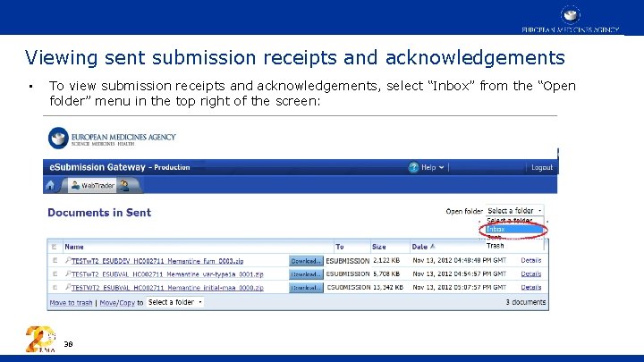Image resolution: width=644 pixels, height=362 pixels.
Task: Select the '3 documents' count text
Action: (526, 302)
